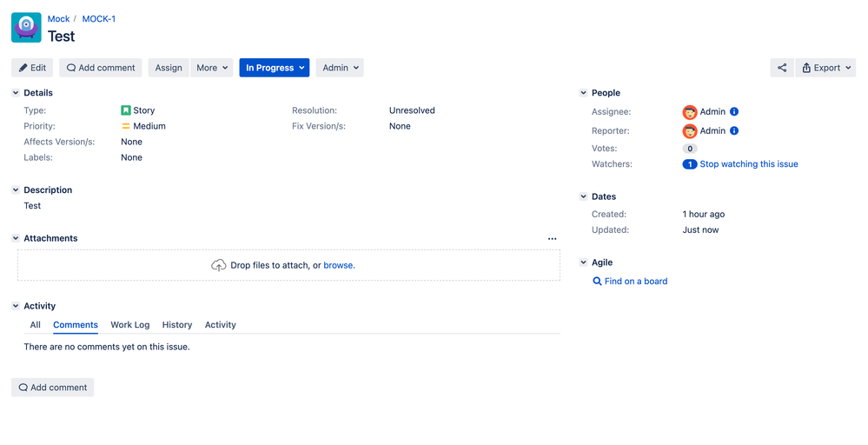868x445 pixels.
Task: Click the Assignee Admin avatar
Action: point(690,112)
